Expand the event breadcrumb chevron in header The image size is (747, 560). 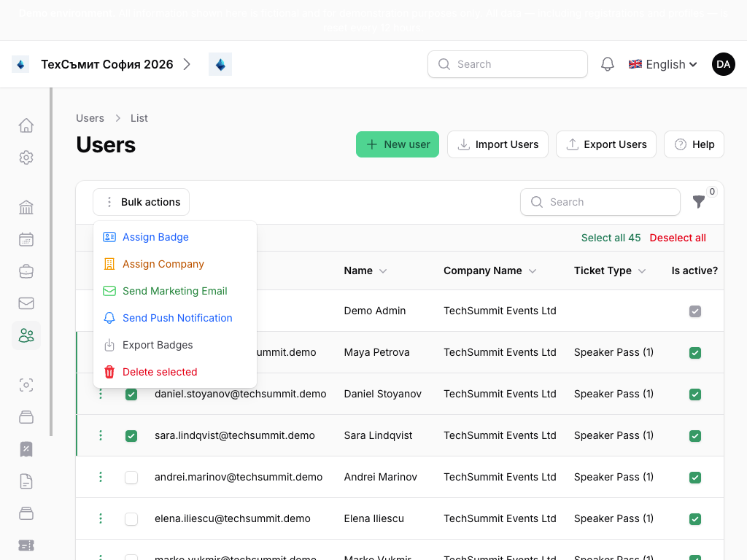(187, 64)
